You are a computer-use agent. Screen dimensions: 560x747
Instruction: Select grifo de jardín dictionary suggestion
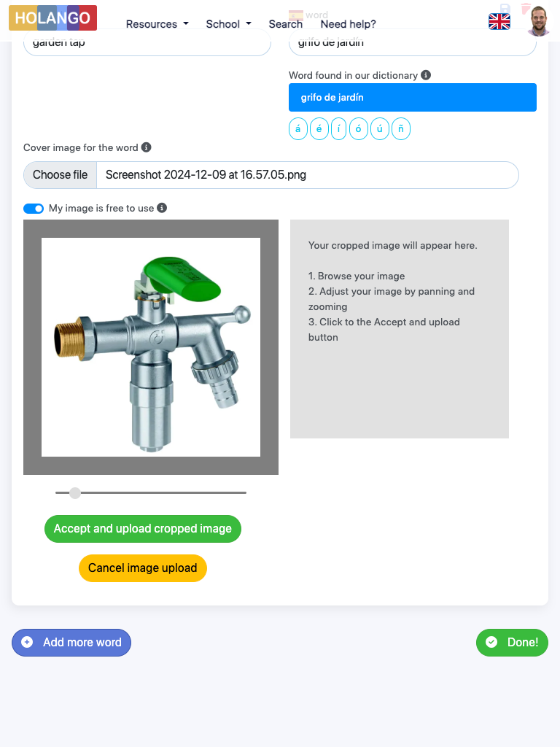413,98
